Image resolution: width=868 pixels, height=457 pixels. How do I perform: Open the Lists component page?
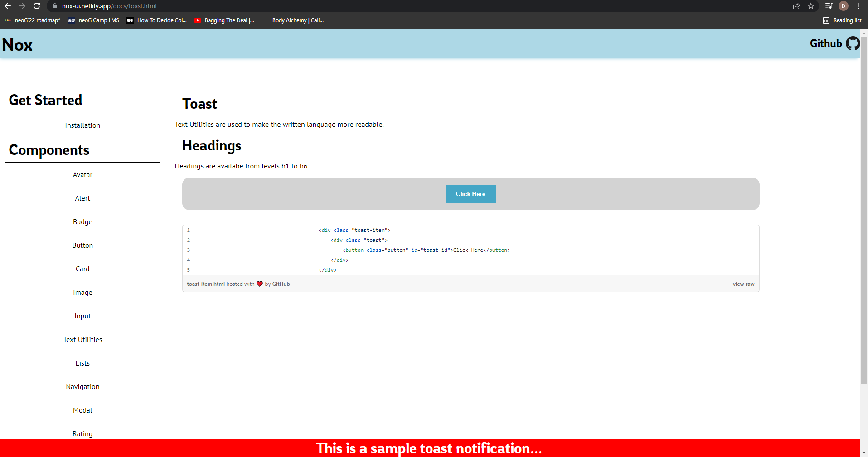click(82, 363)
